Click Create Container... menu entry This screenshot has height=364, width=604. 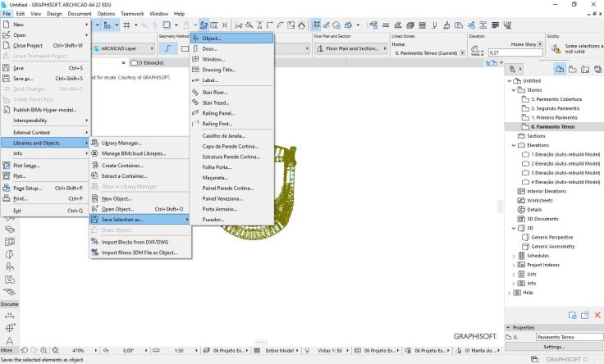(140, 166)
